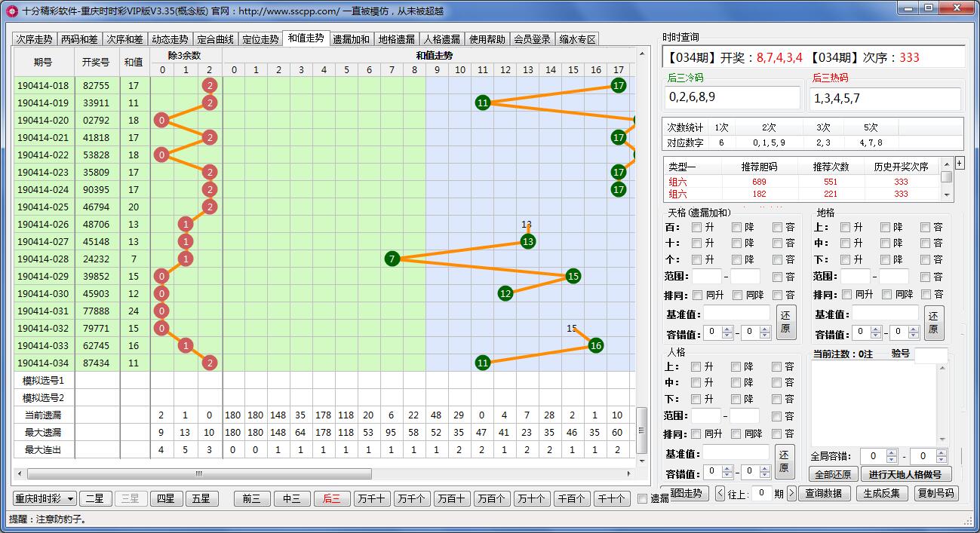Click the green 12 marker in row 190414-030
Screen dimensions: 980x533
pyautogui.click(x=505, y=293)
